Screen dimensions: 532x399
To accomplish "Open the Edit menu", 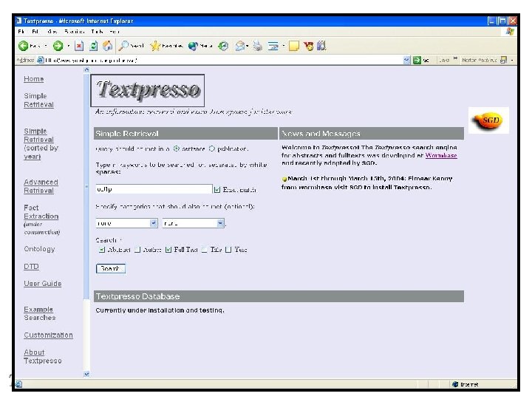I will [35, 32].
